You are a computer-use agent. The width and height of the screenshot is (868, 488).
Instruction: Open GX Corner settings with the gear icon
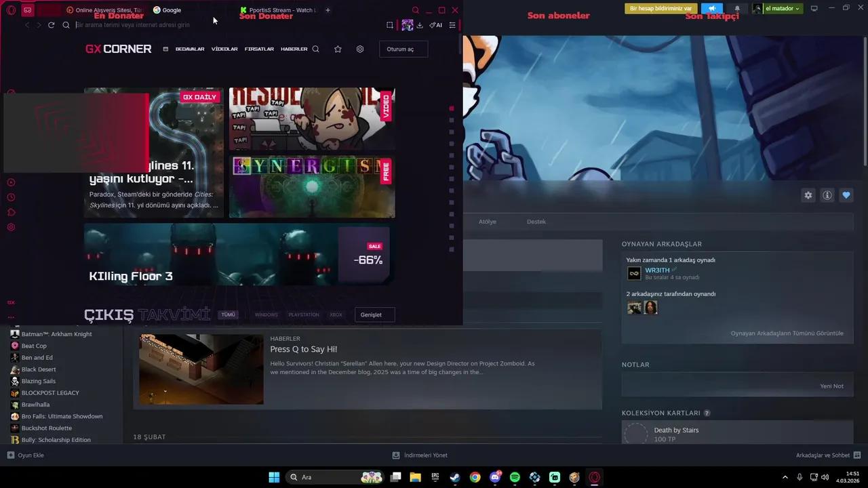click(360, 49)
